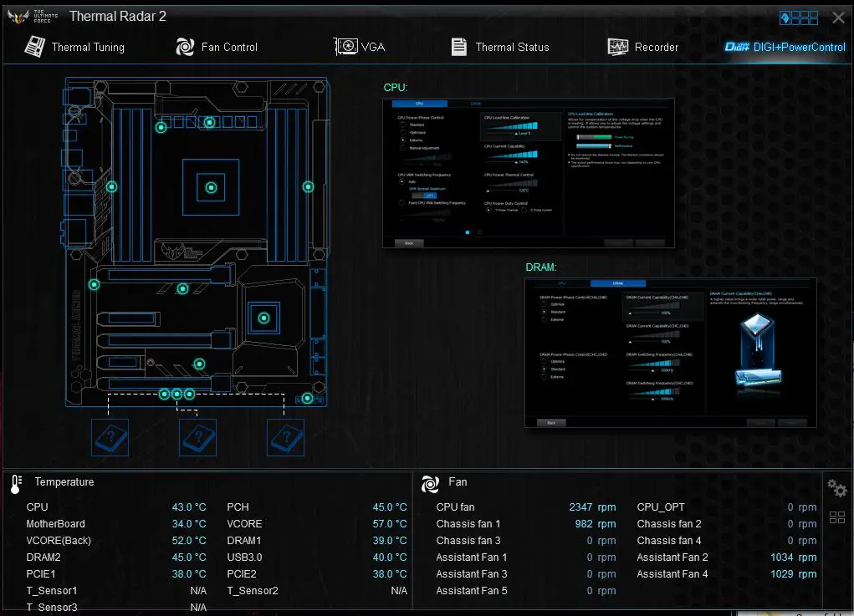854x616 pixels.
Task: Select the sensor dot on the PCH chipset square
Action: [x=263, y=318]
